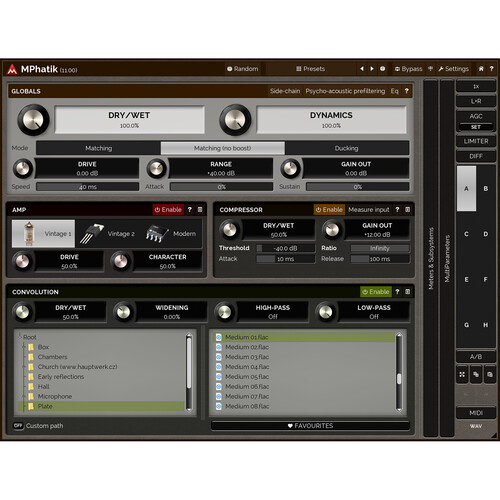The image size is (500, 500).
Task: Open help for the Amp section
Action: click(190, 210)
